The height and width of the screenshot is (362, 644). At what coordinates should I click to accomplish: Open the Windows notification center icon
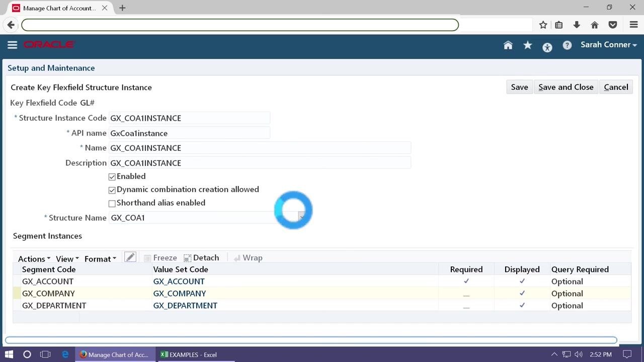(627, 354)
